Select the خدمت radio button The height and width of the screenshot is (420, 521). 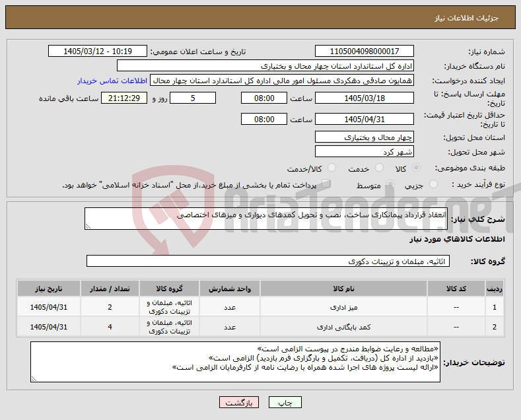click(379, 168)
